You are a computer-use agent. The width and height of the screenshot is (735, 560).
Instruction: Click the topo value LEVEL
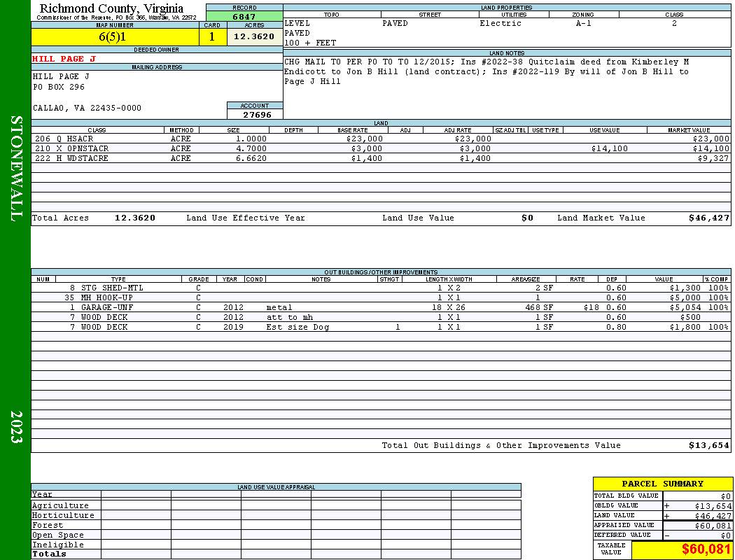[297, 23]
